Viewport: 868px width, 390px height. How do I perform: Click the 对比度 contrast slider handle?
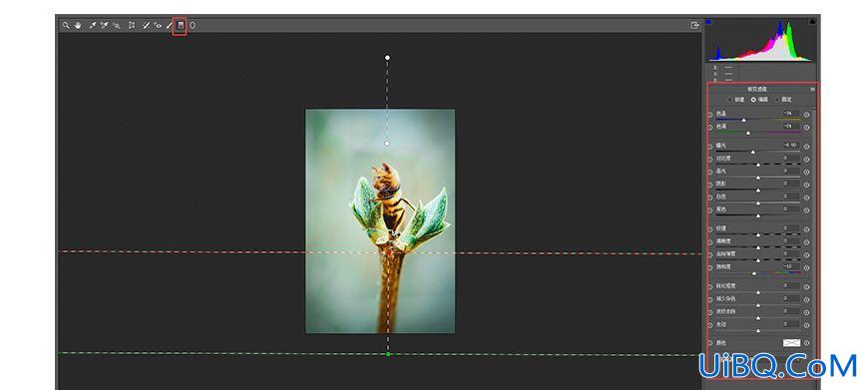(x=758, y=165)
